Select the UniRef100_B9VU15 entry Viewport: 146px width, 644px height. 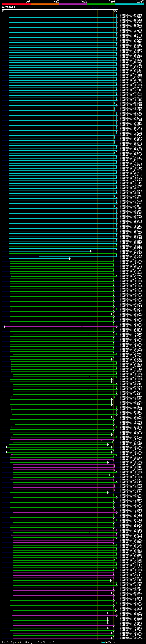click(x=131, y=256)
